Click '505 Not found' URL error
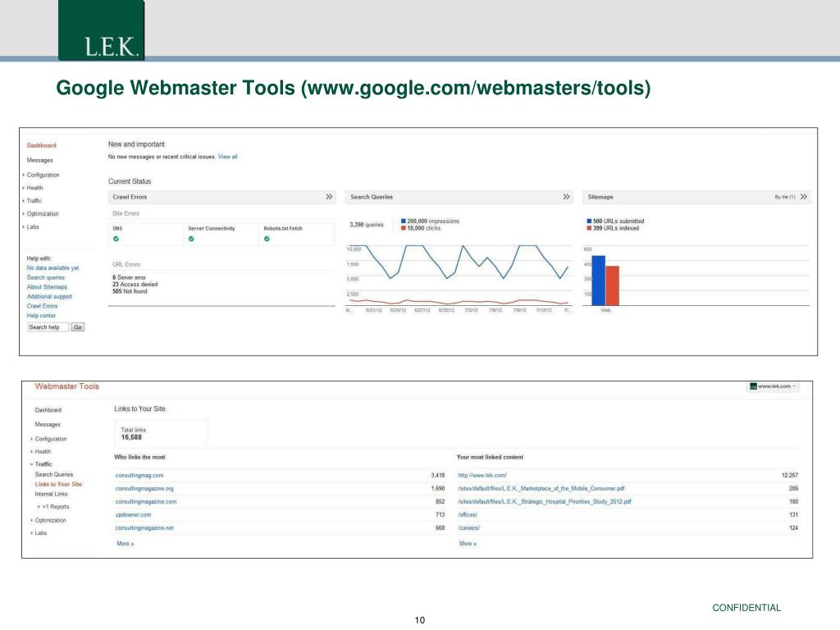This screenshot has height=630, width=840. coord(130,291)
